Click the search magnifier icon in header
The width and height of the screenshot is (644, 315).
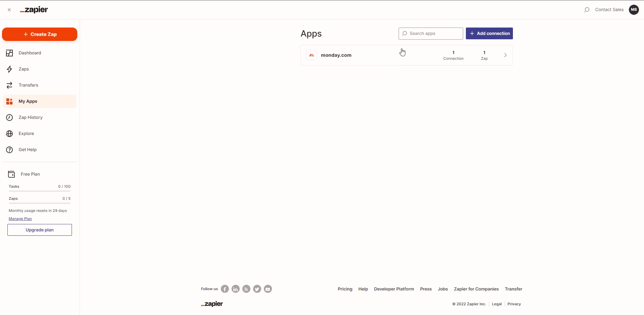pyautogui.click(x=587, y=10)
